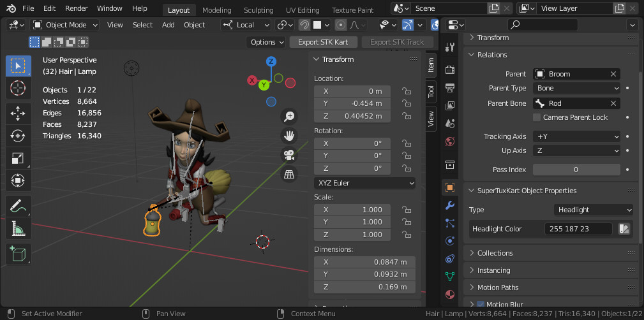Select the sidebar View tab

pyautogui.click(x=431, y=119)
